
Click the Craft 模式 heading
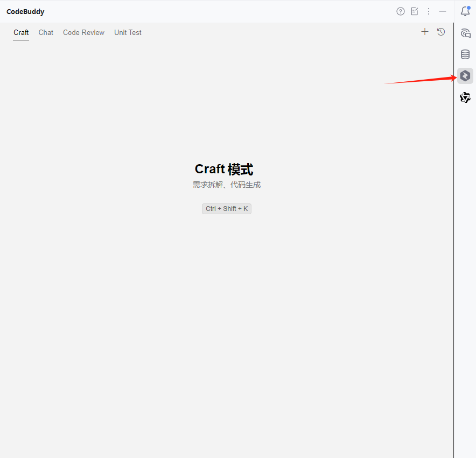tap(224, 169)
